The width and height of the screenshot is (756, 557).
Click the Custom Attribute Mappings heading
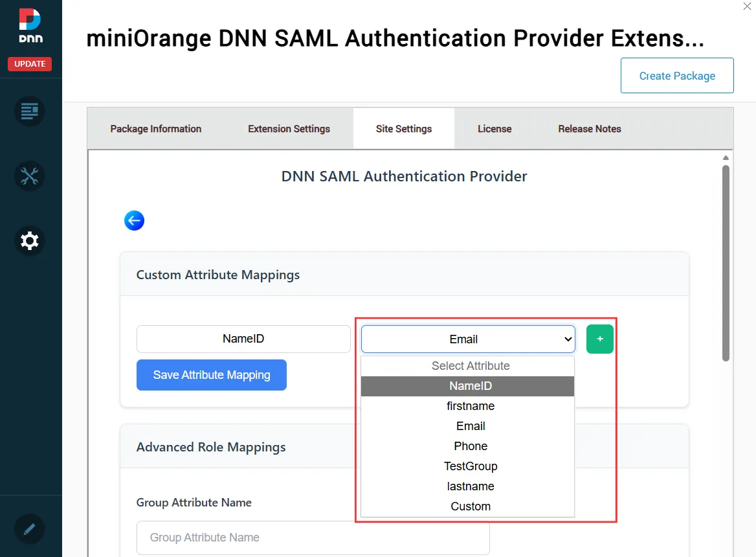tap(218, 275)
